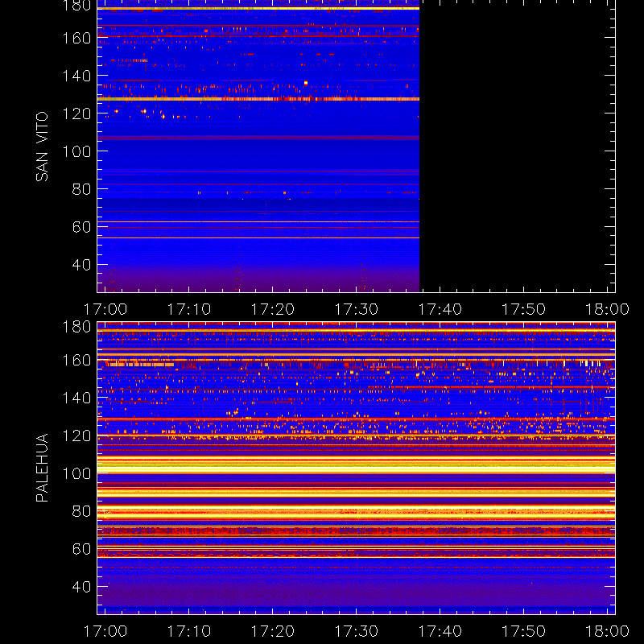Choose the 17:00 time label under PALEHUA plot
This screenshot has height=644, width=644.
105,631
